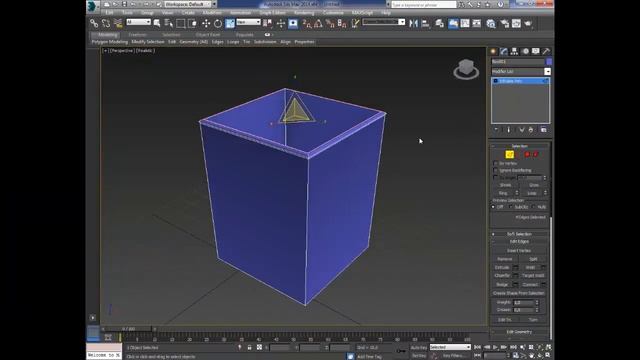
Task: Open the Material Editor icon
Action: (x=491, y=23)
